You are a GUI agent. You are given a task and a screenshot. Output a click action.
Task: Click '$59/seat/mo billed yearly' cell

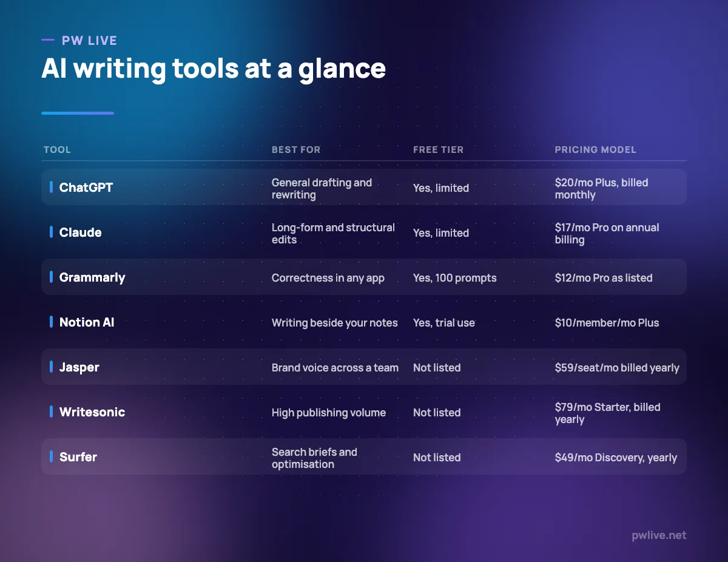pyautogui.click(x=618, y=368)
